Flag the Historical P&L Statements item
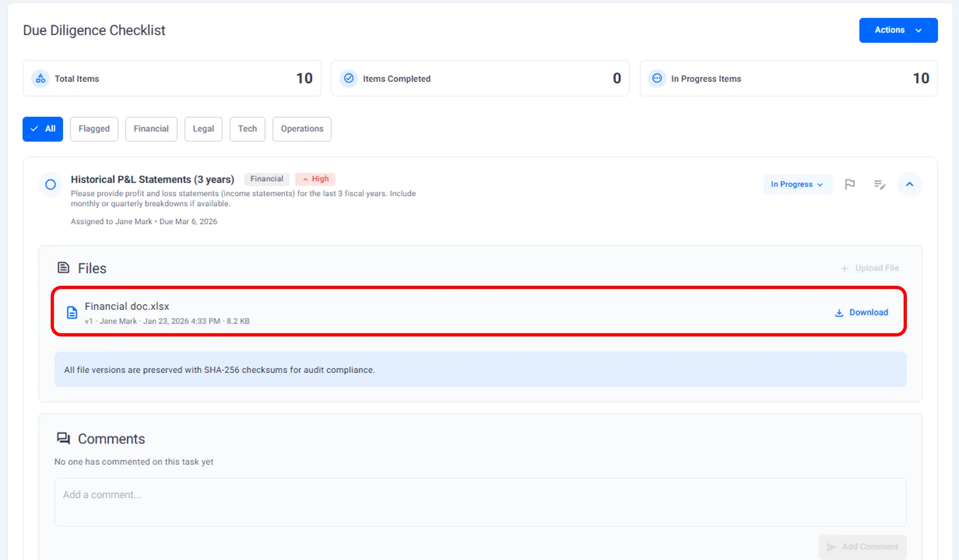This screenshot has height=560, width=959. (x=850, y=184)
